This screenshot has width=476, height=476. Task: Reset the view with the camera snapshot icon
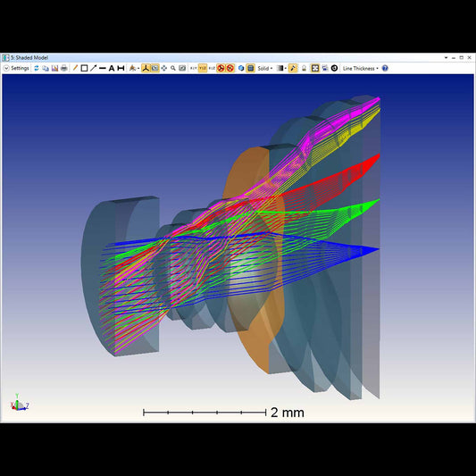(x=182, y=68)
